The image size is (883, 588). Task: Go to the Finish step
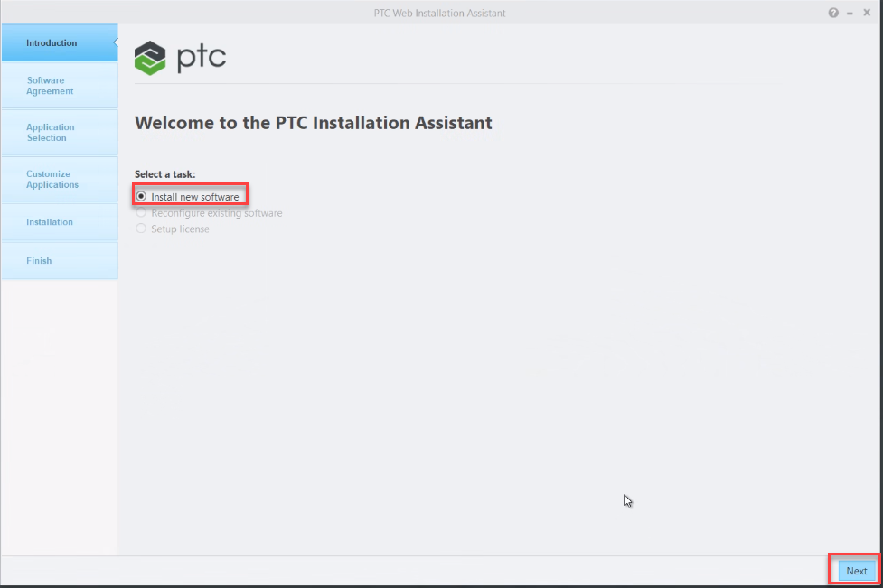(x=59, y=260)
